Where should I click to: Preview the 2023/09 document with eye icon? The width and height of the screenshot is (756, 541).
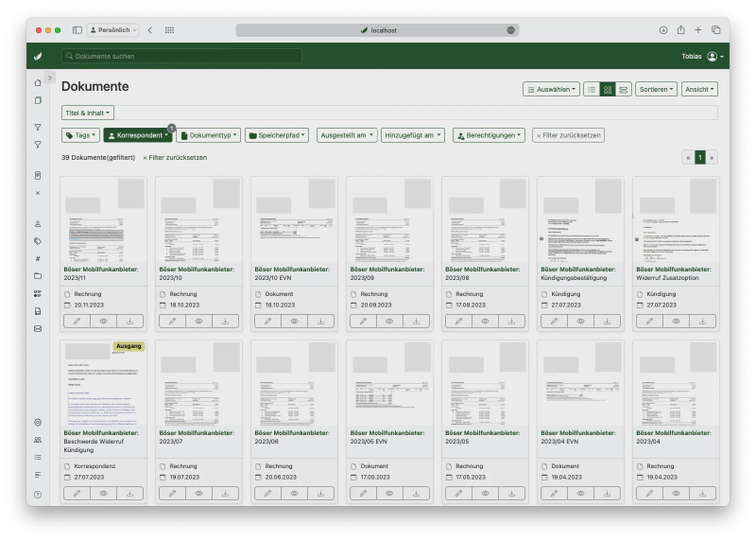pyautogui.click(x=389, y=321)
